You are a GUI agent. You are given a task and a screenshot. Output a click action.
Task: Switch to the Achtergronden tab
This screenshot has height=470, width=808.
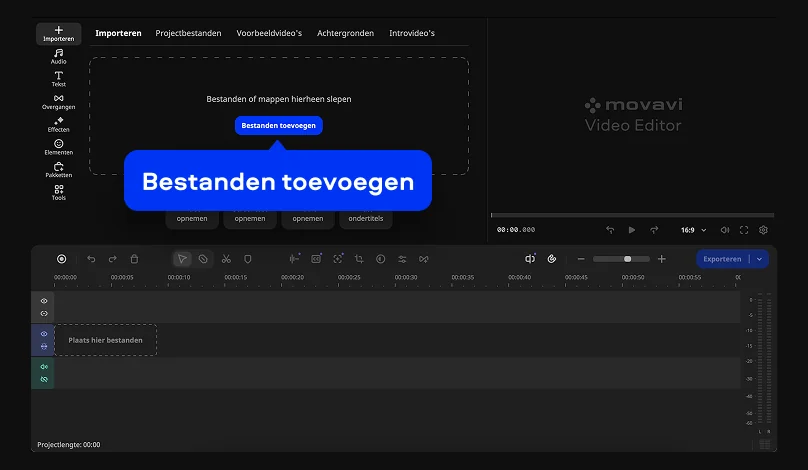(x=345, y=33)
